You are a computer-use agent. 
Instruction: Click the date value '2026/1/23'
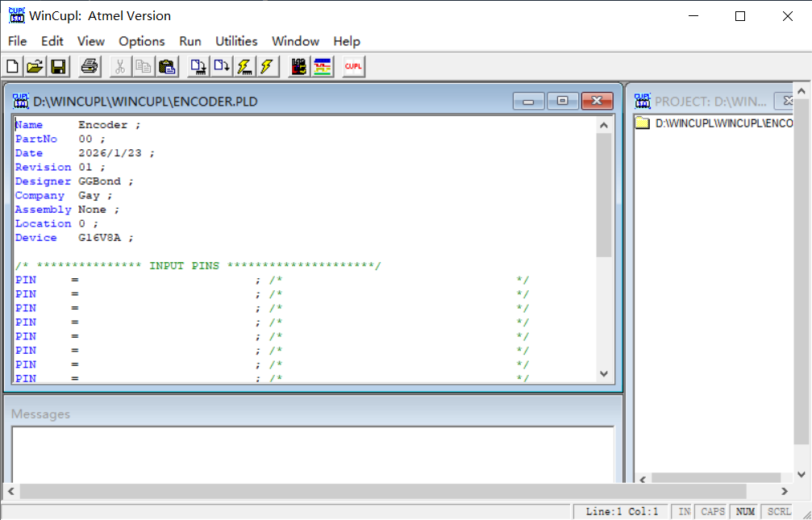[x=110, y=153]
